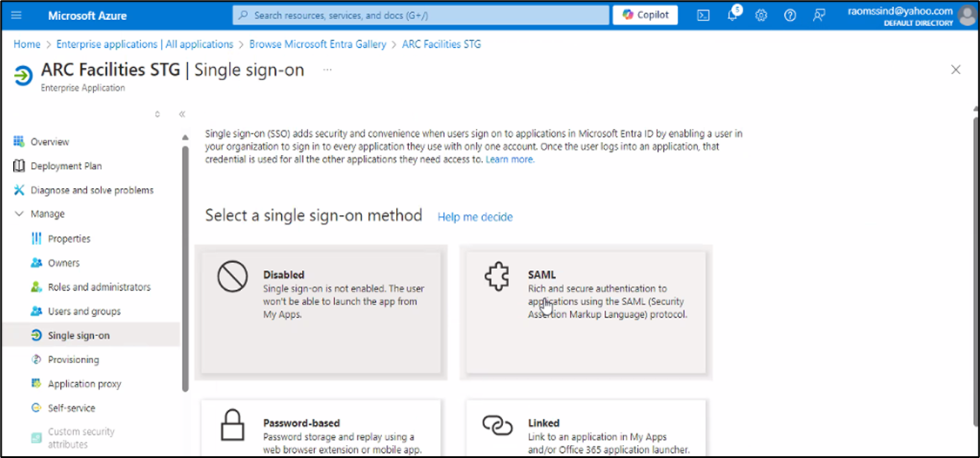Collapse the sidebar with double chevron

(x=182, y=115)
